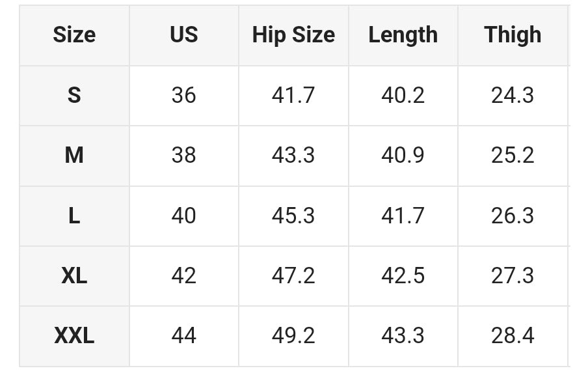The height and width of the screenshot is (377, 588).
Task: Click hip size value 49.2 for XXL
Action: pos(293,336)
